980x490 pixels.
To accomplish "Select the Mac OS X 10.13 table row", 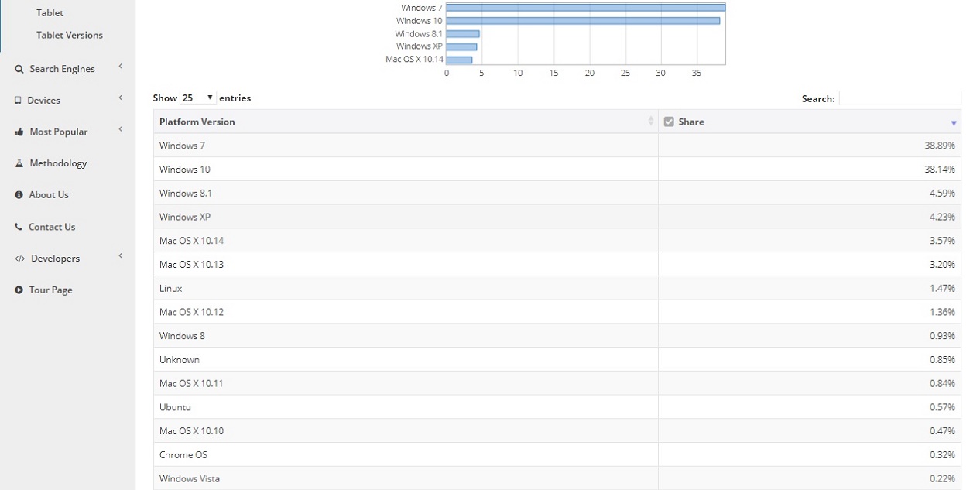I will (x=557, y=265).
